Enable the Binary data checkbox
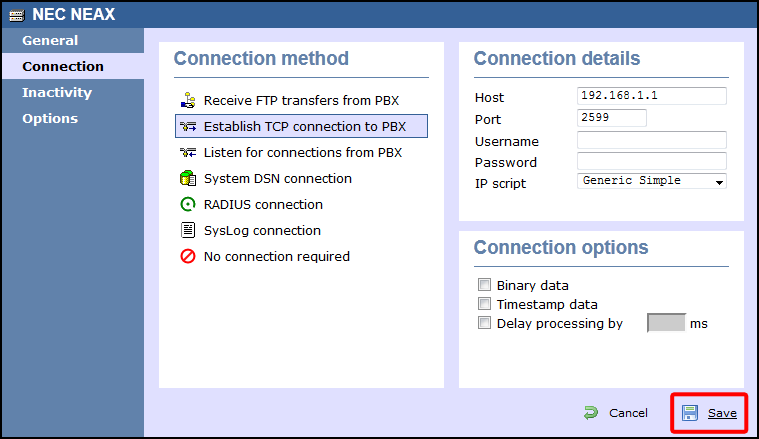The width and height of the screenshot is (759, 439). 485,285
